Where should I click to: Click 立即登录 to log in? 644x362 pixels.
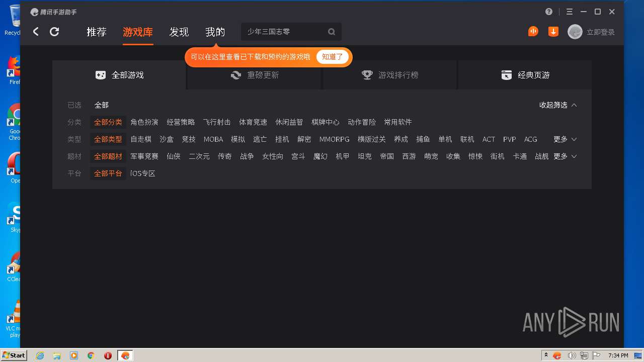[x=601, y=32]
